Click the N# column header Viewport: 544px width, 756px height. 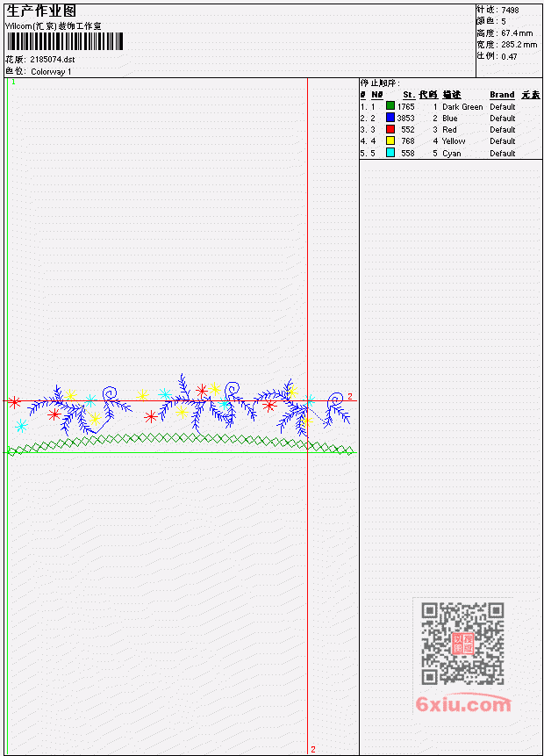[376, 95]
